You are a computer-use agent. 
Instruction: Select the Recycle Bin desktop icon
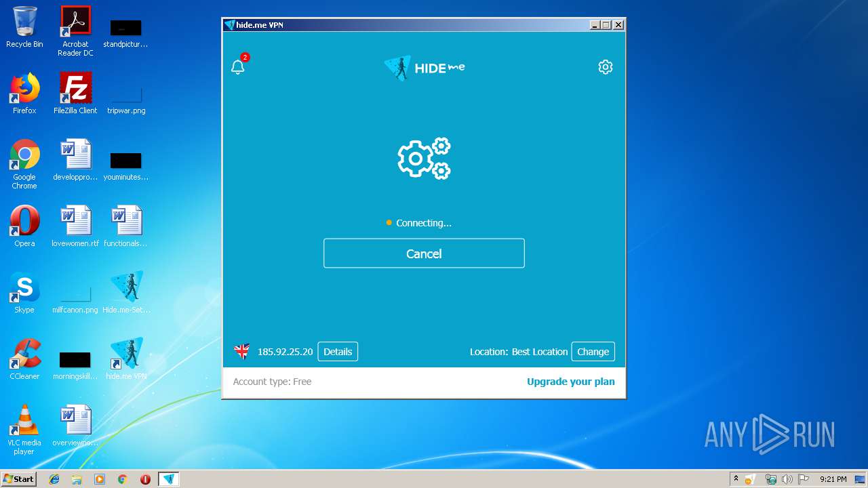(x=24, y=28)
